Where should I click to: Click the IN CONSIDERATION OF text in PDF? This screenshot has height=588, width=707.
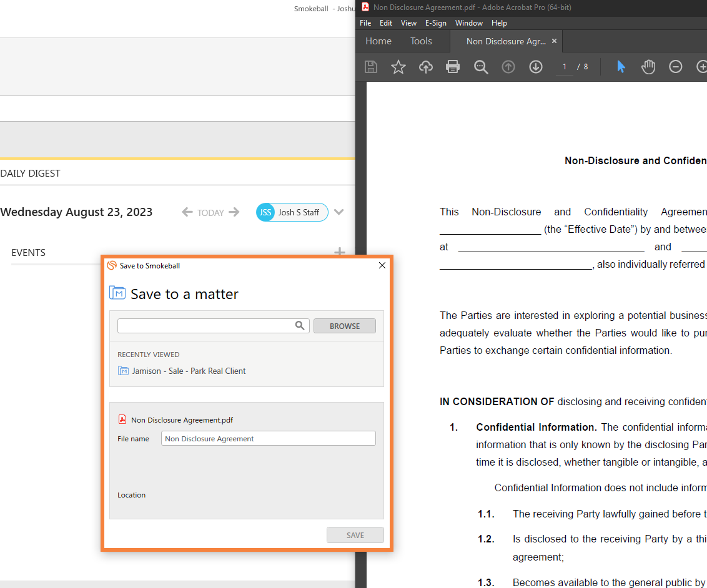[497, 401]
